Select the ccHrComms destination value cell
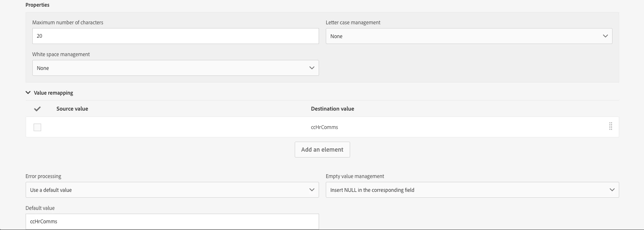Viewport: 644px width, 230px height. tap(325, 127)
